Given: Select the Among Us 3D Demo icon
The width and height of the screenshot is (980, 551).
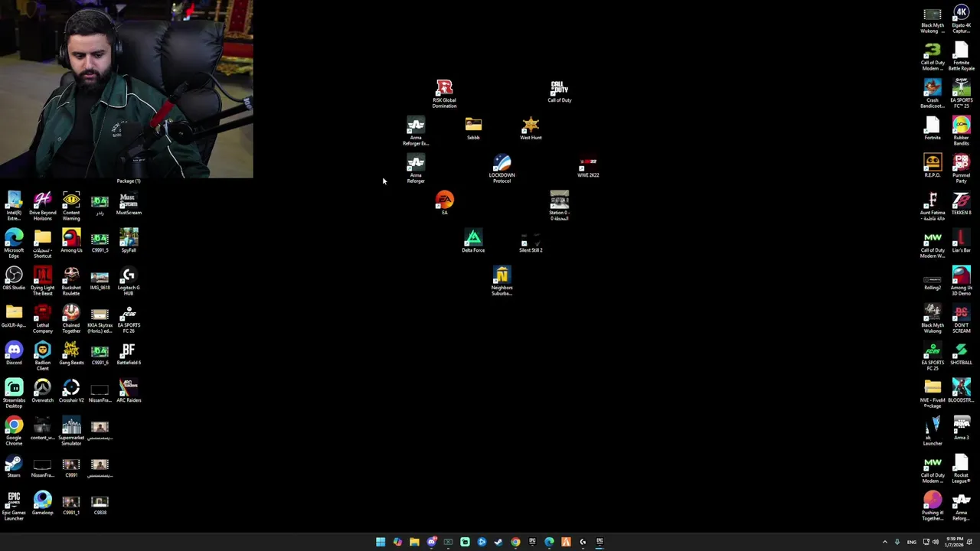Looking at the screenshot, I should coord(961,282).
